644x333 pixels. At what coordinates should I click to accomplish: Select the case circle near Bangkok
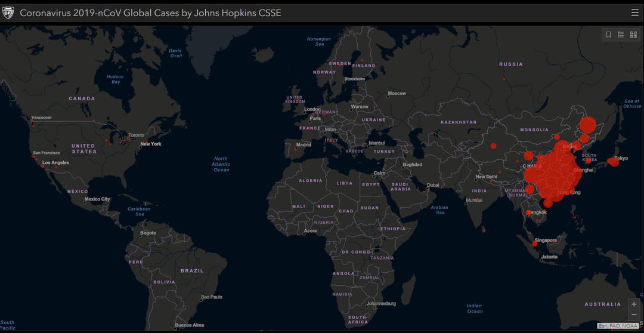pos(528,213)
